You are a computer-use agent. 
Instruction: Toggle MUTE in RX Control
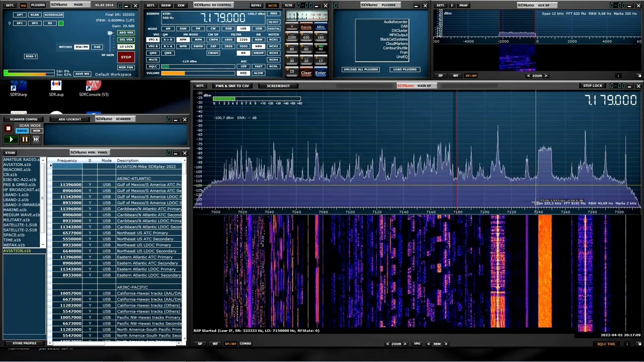pyautogui.click(x=153, y=60)
